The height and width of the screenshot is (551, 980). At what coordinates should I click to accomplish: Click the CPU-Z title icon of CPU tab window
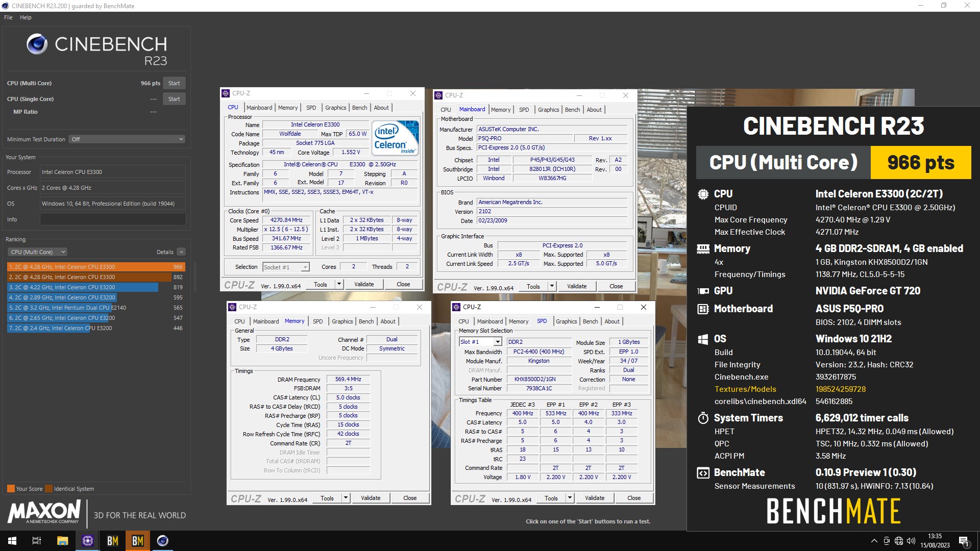pos(226,93)
